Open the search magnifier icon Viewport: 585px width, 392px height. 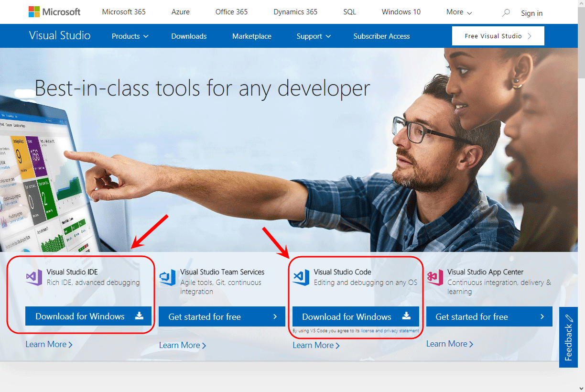(506, 12)
